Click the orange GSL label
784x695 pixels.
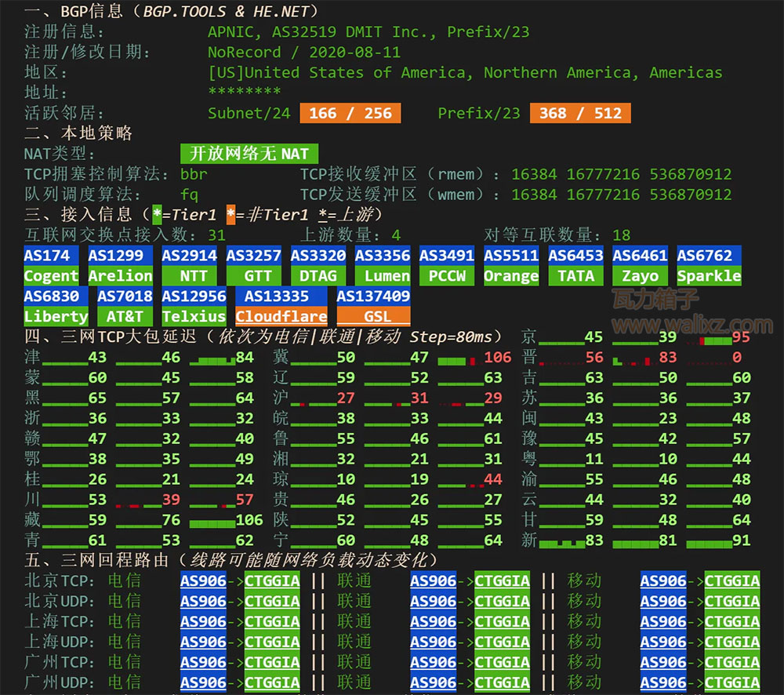tap(373, 316)
